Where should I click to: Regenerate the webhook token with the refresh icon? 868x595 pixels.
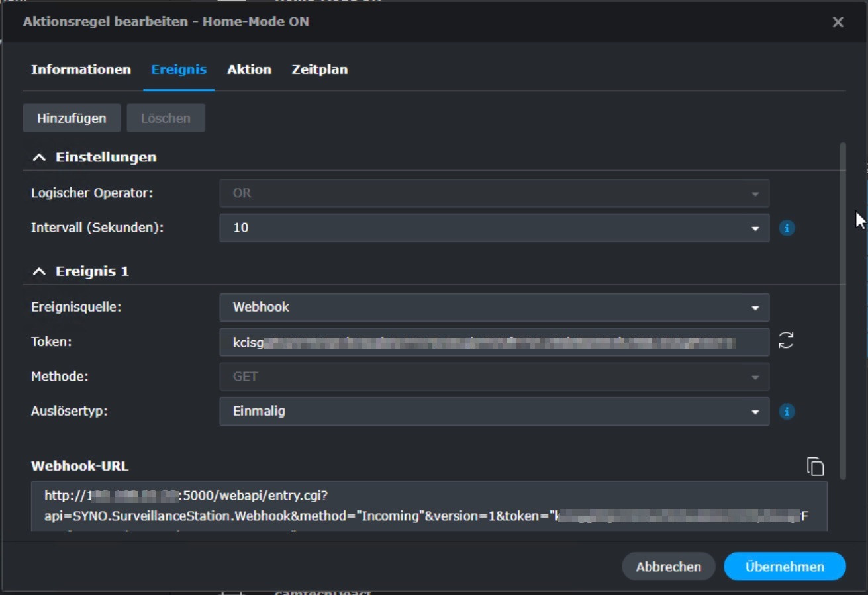786,341
